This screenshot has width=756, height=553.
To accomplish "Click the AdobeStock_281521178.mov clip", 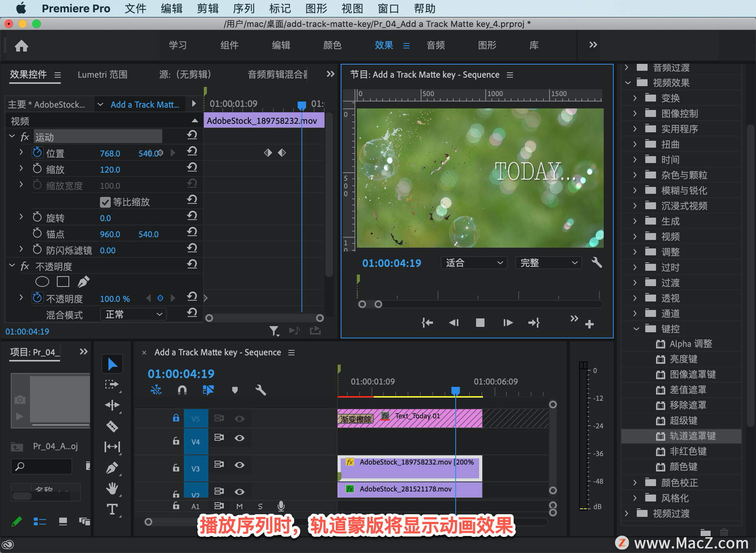I will coord(409,489).
